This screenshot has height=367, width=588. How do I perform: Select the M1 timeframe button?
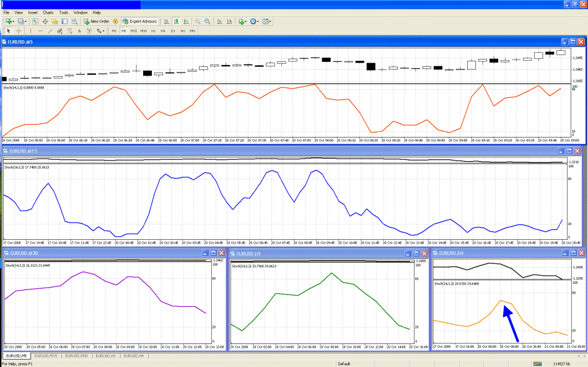(114, 31)
